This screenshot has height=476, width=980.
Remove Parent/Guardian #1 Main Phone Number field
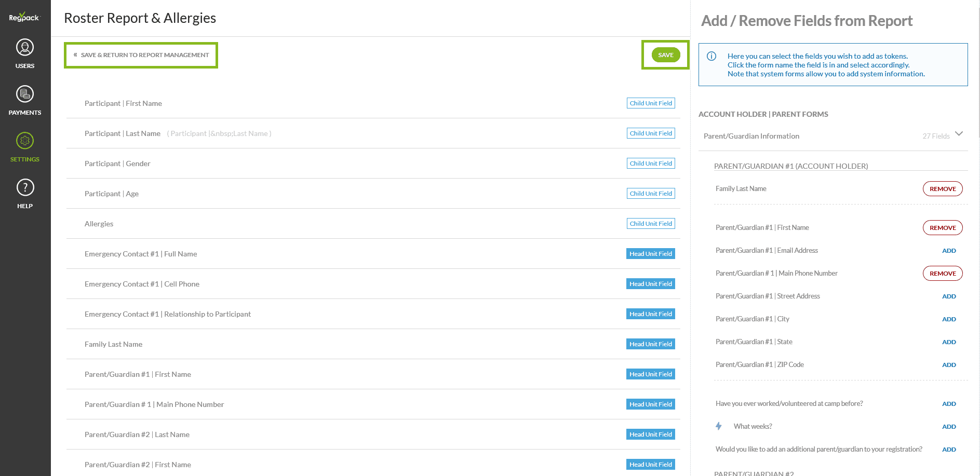coord(942,274)
